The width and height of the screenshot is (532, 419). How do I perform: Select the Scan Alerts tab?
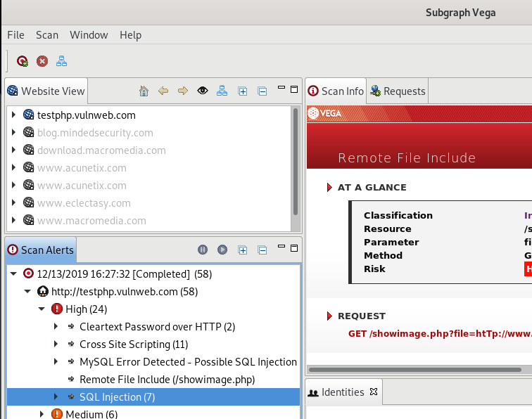point(41,250)
